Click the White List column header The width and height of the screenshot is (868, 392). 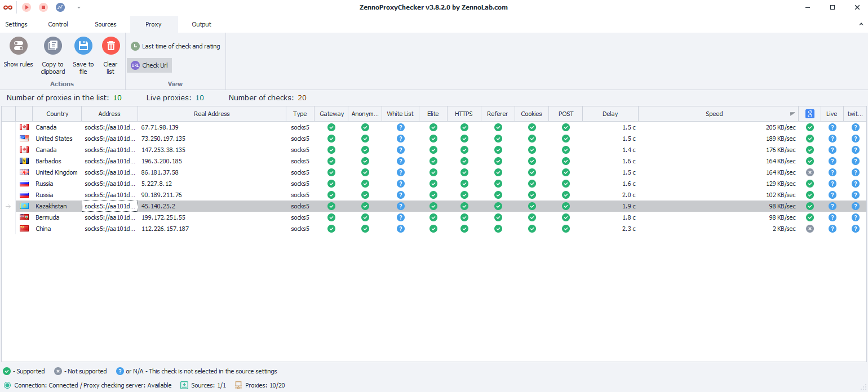400,114
